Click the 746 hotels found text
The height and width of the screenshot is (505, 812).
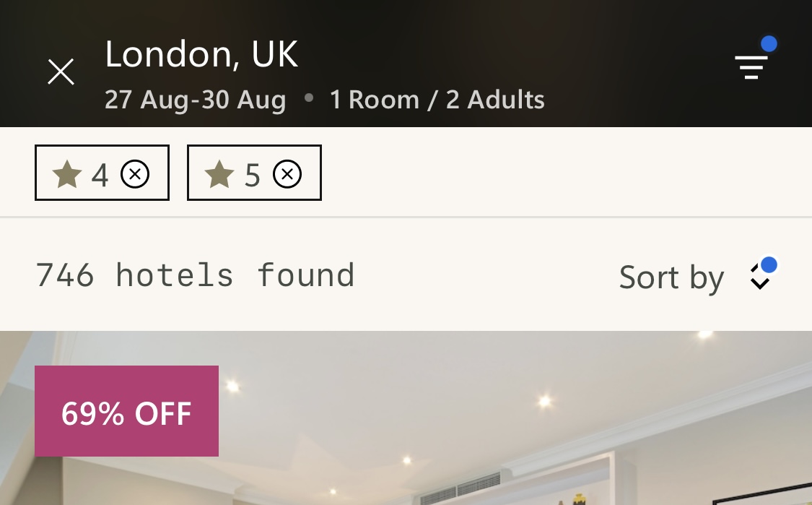tap(195, 275)
